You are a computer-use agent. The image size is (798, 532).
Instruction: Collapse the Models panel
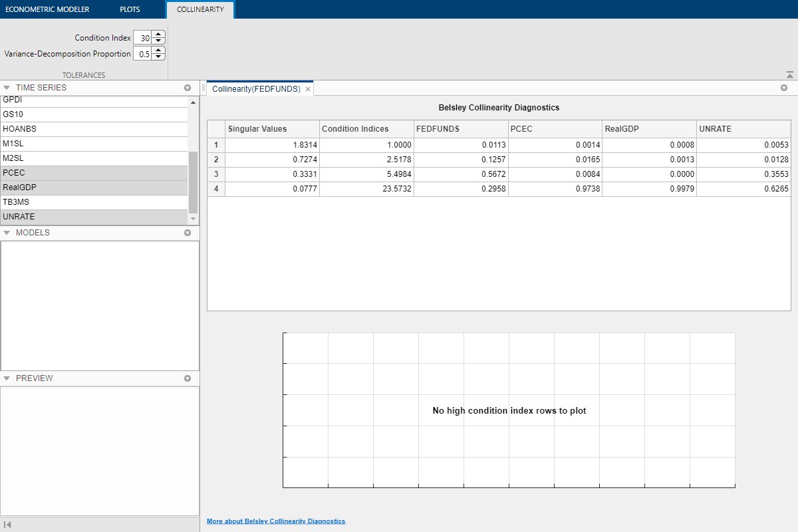point(7,233)
